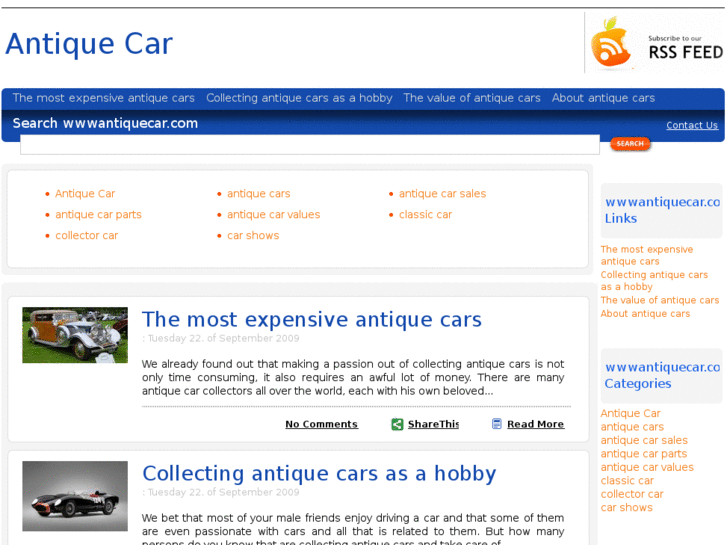The image size is (727, 545).
Task: Open 'The value of antique cars' nav item
Action: tap(472, 98)
